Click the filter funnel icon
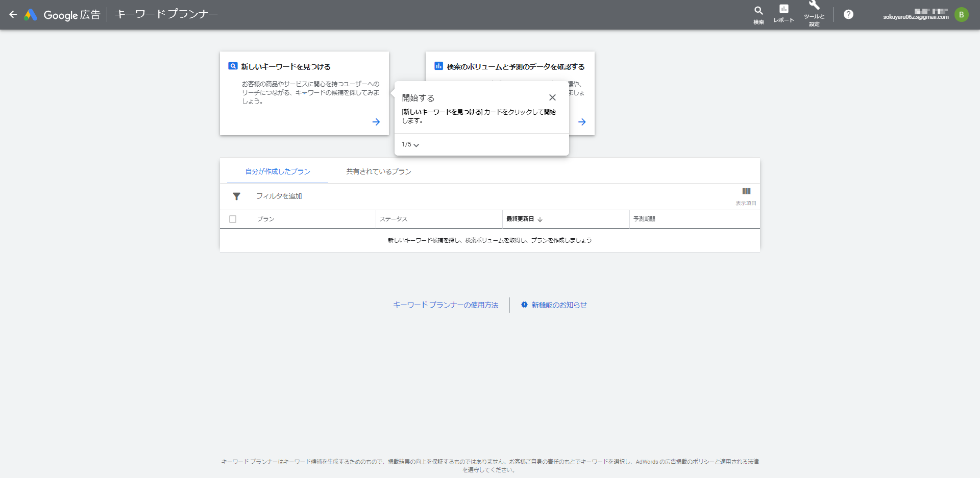Image resolution: width=980 pixels, height=478 pixels. [x=236, y=196]
